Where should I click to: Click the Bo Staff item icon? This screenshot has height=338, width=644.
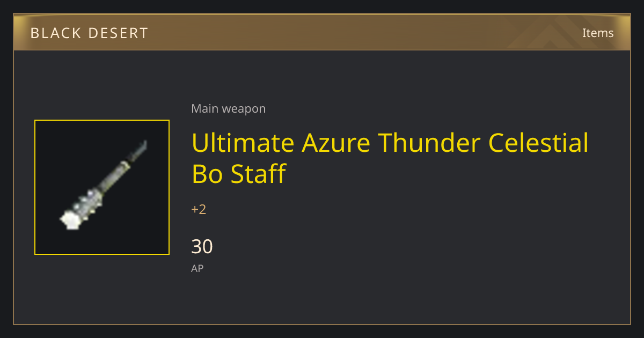(102, 187)
